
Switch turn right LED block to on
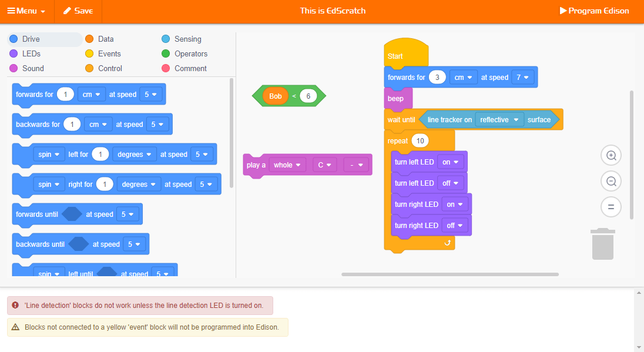(457, 204)
